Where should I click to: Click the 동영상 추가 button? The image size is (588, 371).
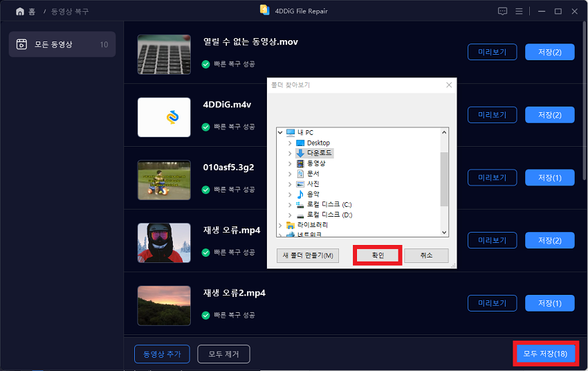162,354
